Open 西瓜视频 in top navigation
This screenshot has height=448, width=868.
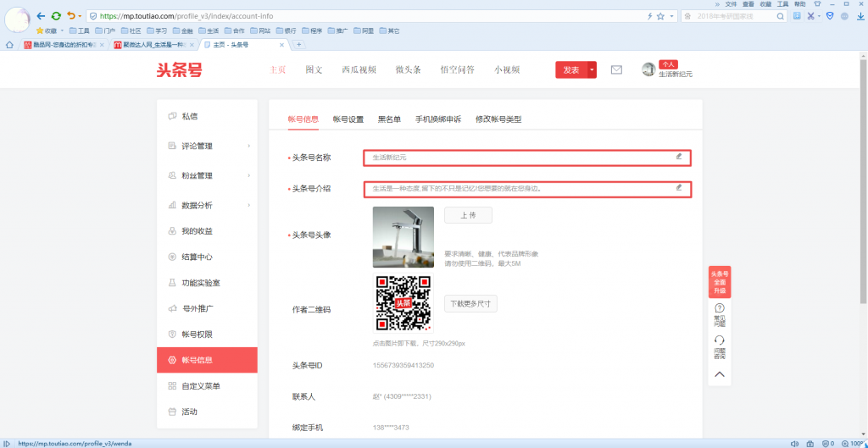pyautogui.click(x=359, y=70)
